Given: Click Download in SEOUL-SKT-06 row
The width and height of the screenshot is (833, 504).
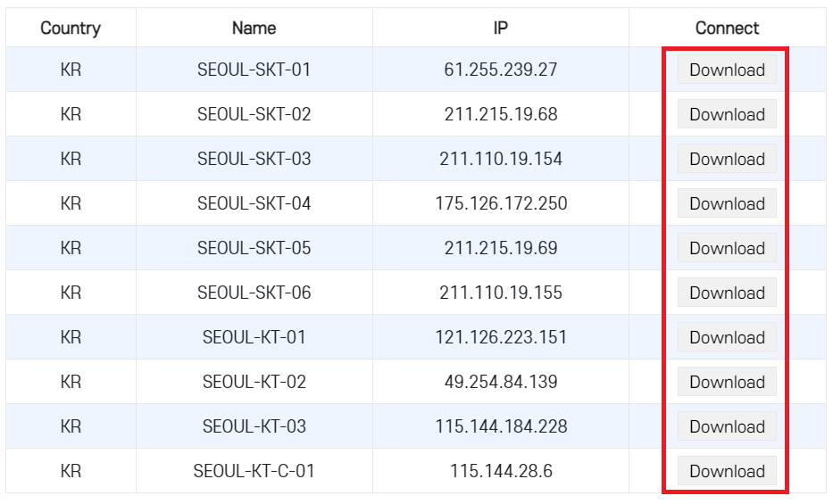Looking at the screenshot, I should pos(727,293).
